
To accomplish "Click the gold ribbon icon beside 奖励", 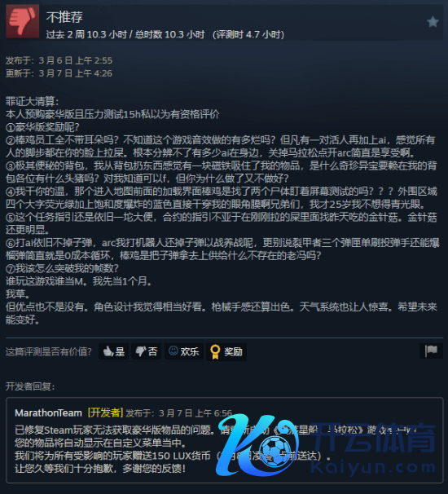I will pyautogui.click(x=215, y=351).
